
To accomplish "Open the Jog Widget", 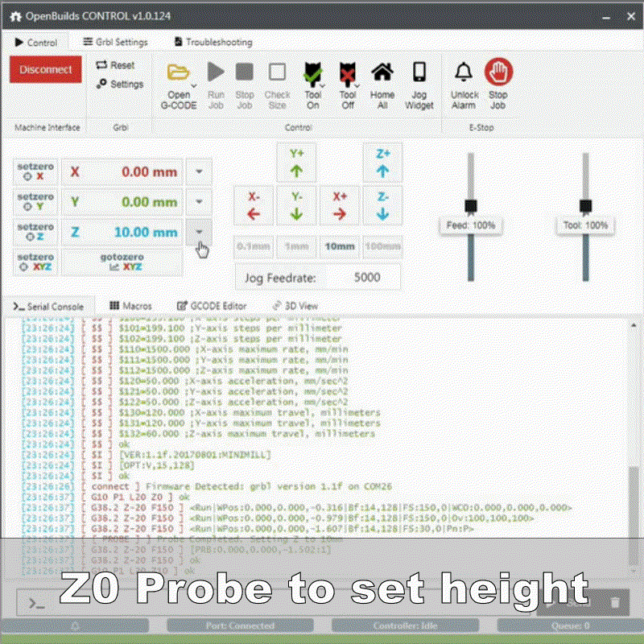I will pyautogui.click(x=419, y=72).
